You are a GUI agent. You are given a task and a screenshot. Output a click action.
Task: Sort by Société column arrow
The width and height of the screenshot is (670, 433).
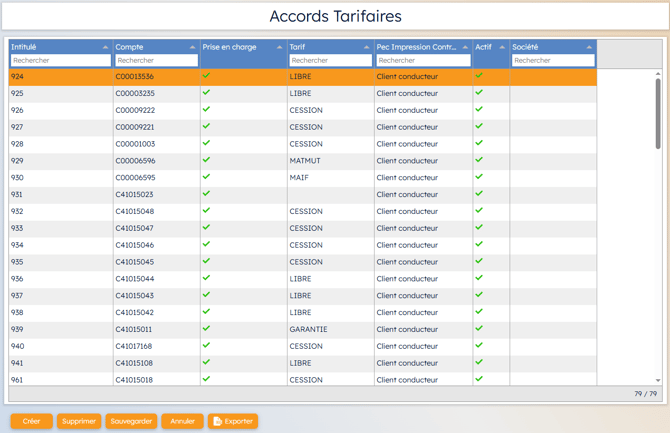pos(589,47)
